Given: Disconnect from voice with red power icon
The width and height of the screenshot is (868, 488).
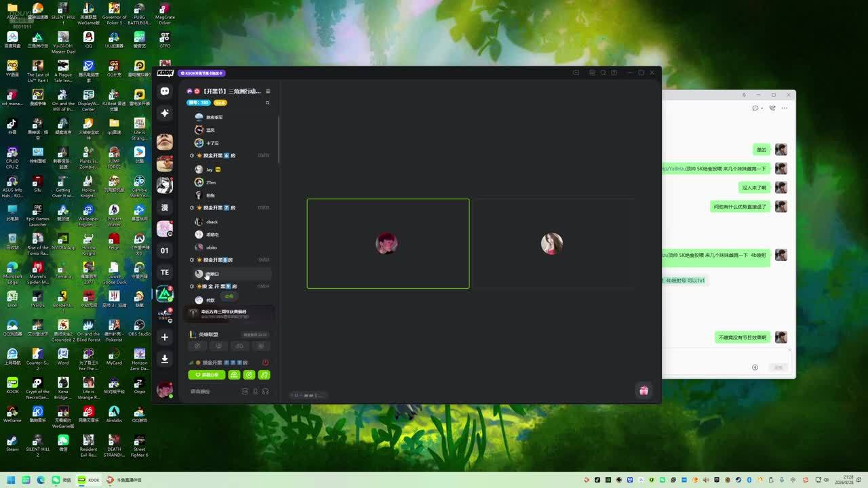Looking at the screenshot, I should [x=265, y=363].
